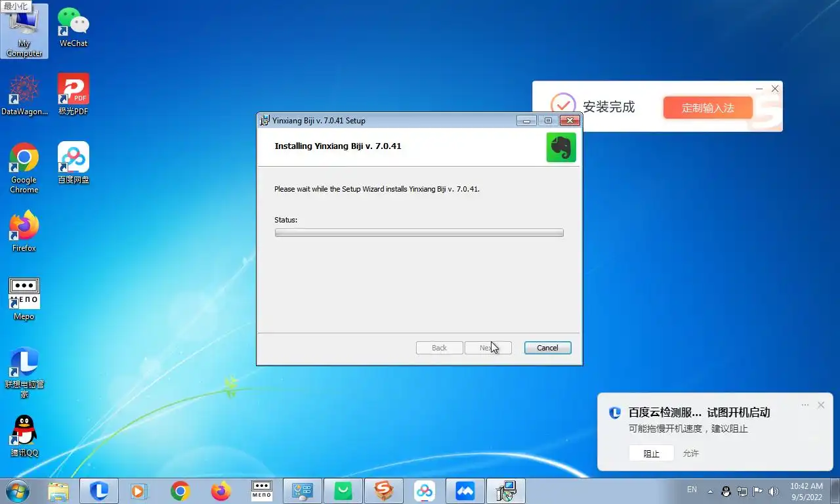Click the Setup window maximize button
The image size is (840, 504).
(x=547, y=121)
